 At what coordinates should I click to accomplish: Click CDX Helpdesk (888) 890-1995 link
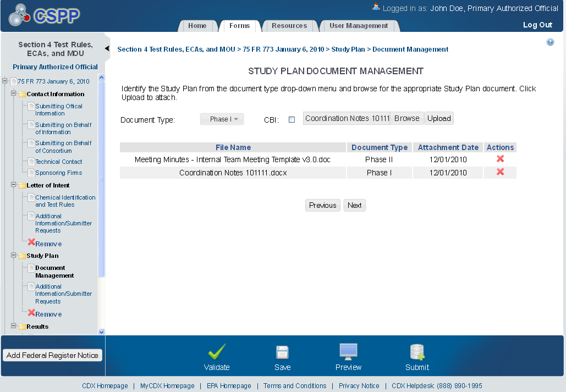437,386
